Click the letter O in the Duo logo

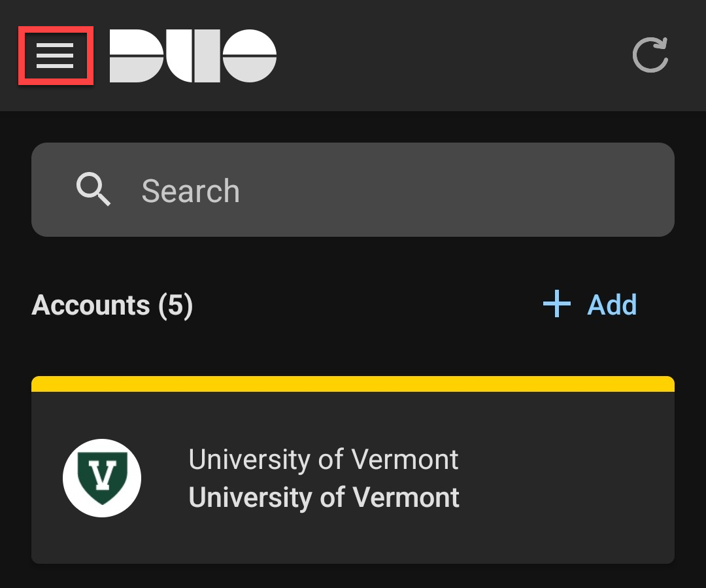pyautogui.click(x=250, y=56)
